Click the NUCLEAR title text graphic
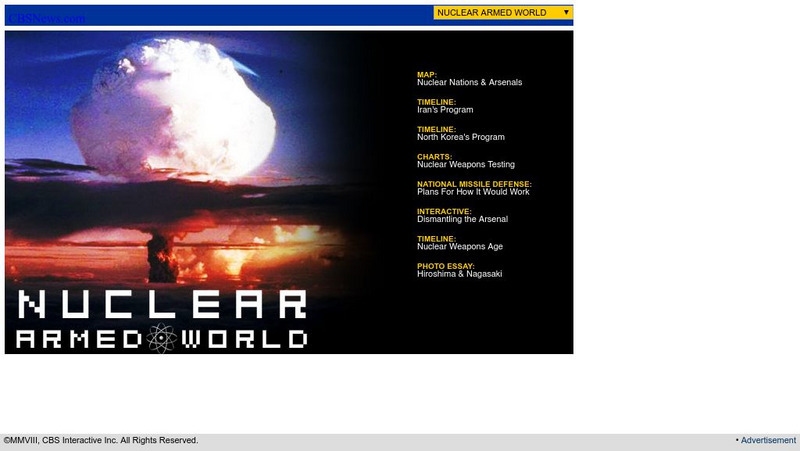Viewport: 800px width, 451px height. click(x=162, y=304)
